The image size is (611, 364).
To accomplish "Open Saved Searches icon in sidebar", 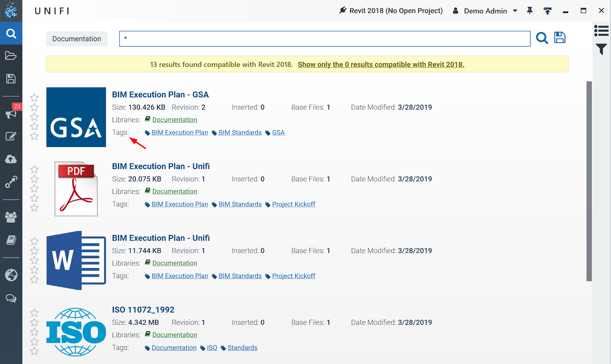I will [11, 79].
